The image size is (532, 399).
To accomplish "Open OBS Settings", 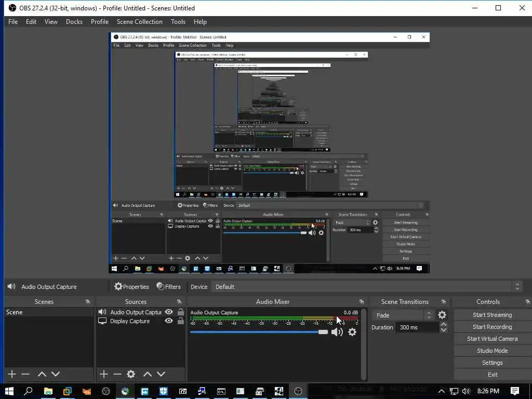I will pos(493,363).
